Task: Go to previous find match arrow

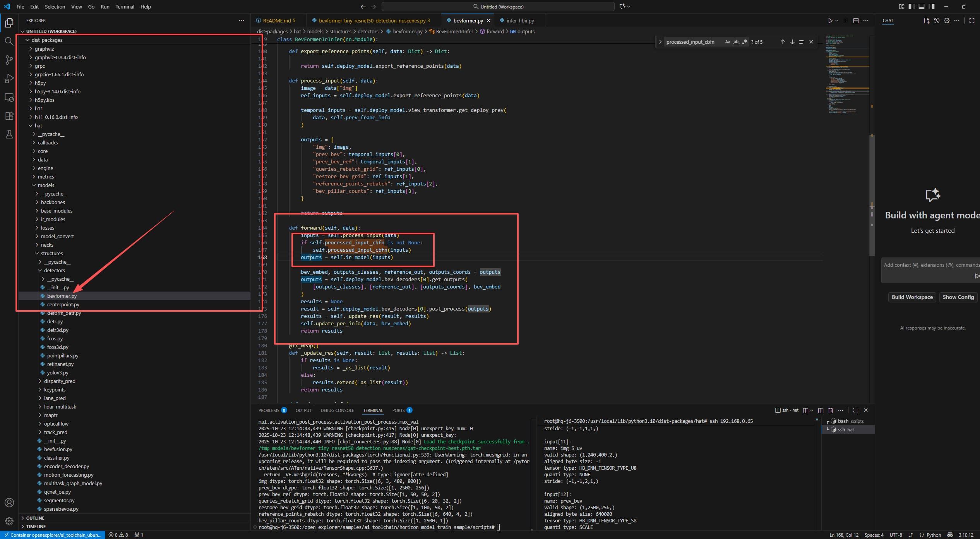Action: [783, 42]
